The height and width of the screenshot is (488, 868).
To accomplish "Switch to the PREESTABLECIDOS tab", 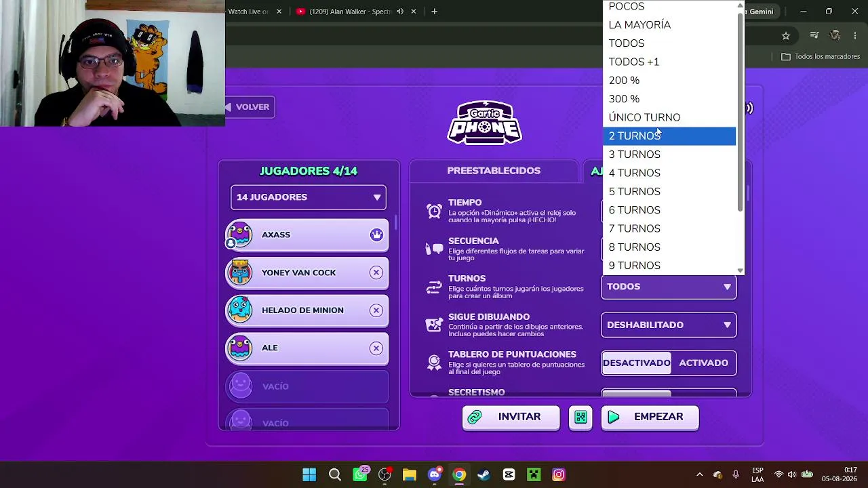I will pyautogui.click(x=494, y=171).
